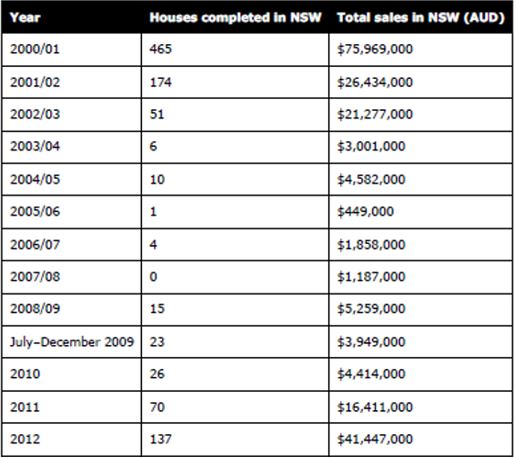
Task: Select the $3,001,000 sales figure
Action: (371, 146)
